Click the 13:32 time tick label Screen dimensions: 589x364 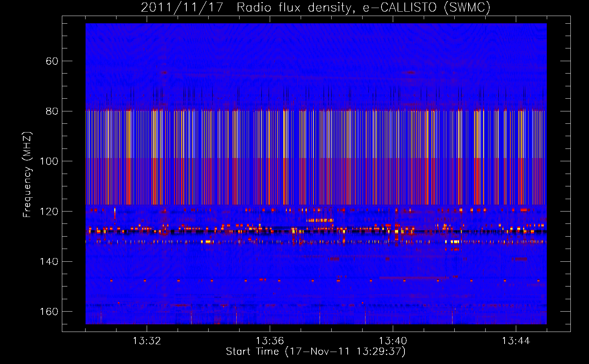(x=147, y=341)
